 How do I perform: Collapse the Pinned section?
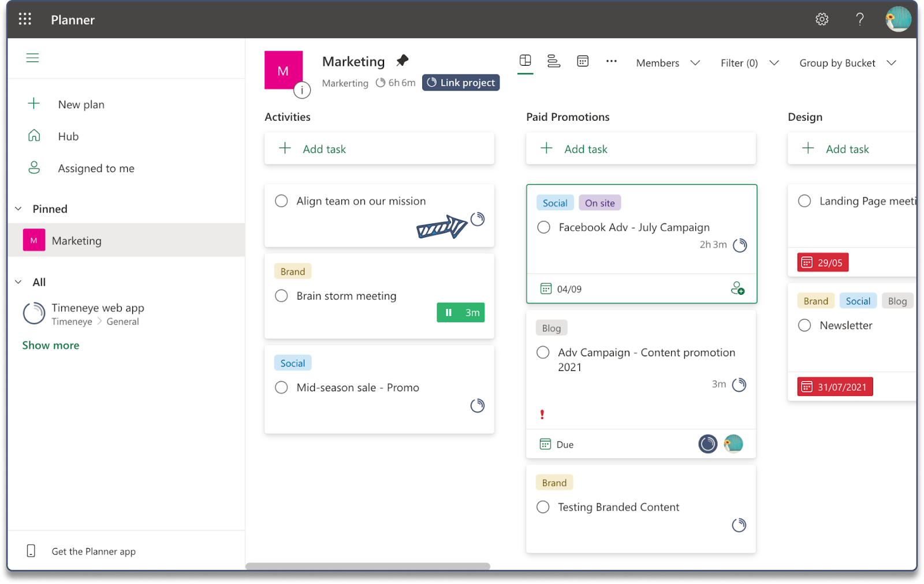18,209
